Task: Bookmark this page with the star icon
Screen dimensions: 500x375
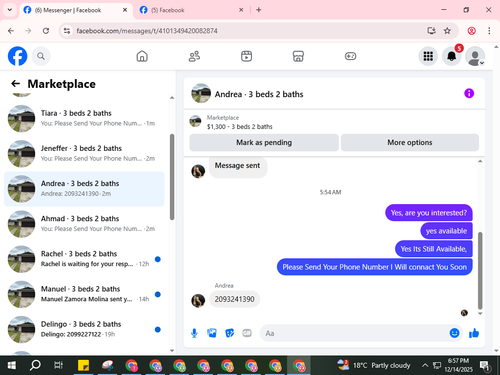Action: [447, 31]
